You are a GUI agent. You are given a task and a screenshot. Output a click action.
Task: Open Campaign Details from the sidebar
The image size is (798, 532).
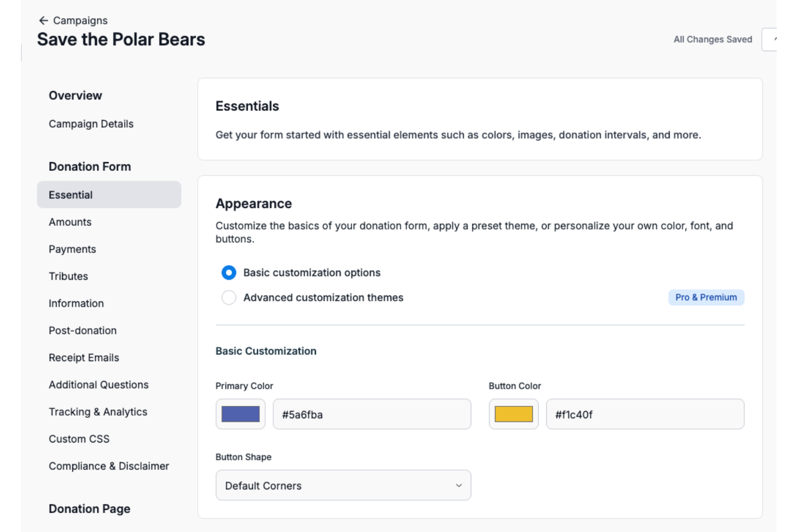(x=91, y=124)
